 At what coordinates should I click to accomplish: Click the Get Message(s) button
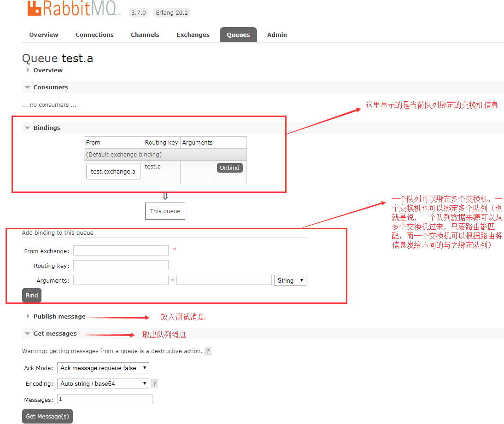47,416
